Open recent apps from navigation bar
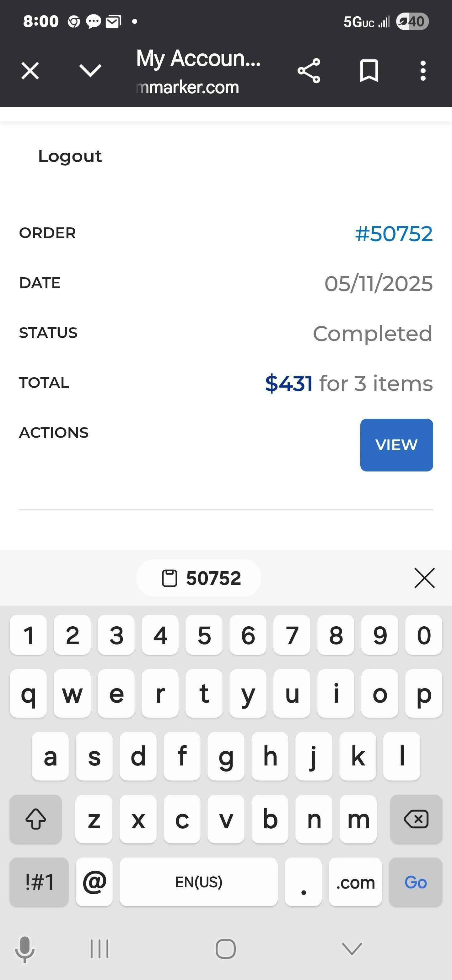This screenshot has width=452, height=980. tap(100, 948)
